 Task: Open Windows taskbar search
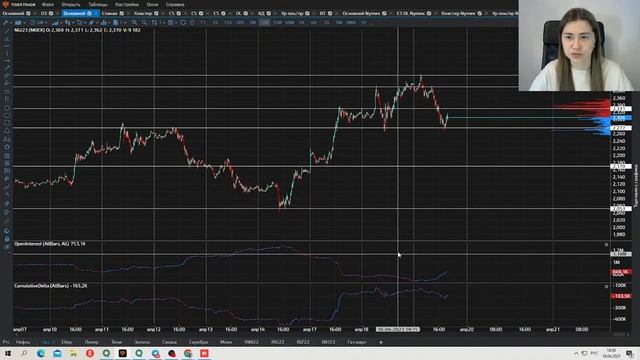(24, 353)
